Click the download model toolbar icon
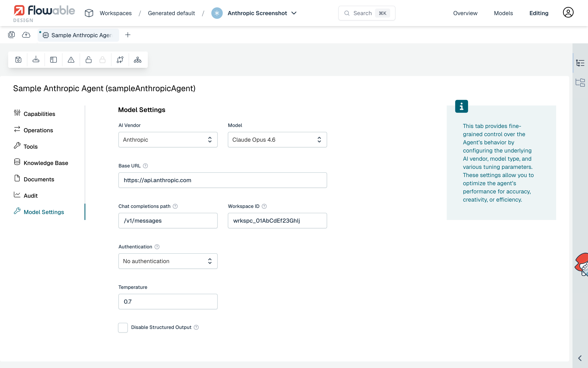The height and width of the screenshot is (368, 588). tap(36, 60)
